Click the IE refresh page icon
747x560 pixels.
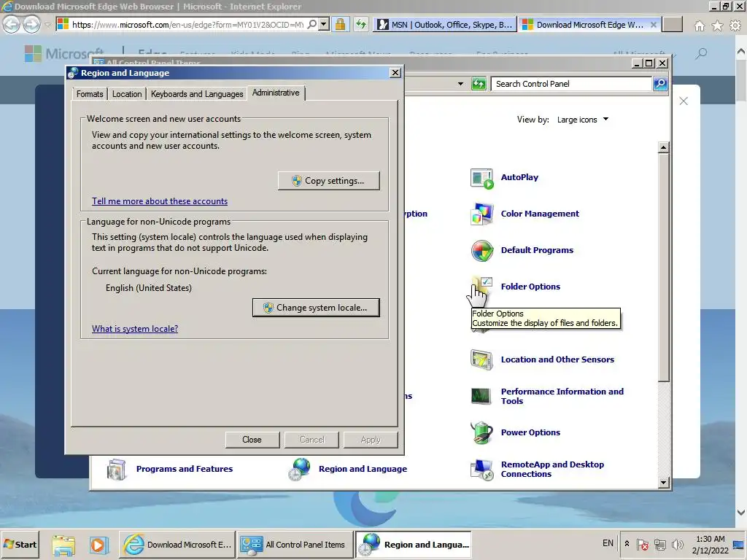(x=361, y=24)
